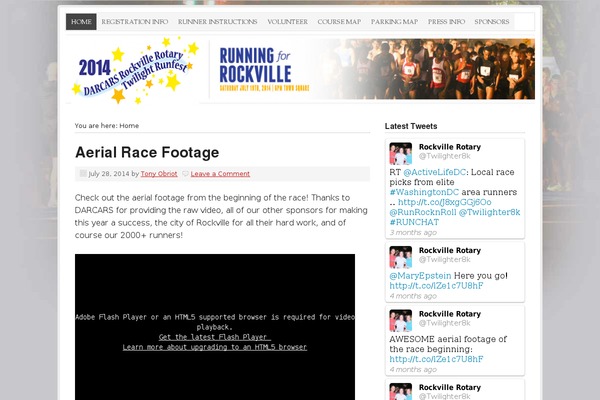600x400 pixels.
Task: Open t.co link in aerial footage tweet
Action: click(x=436, y=359)
